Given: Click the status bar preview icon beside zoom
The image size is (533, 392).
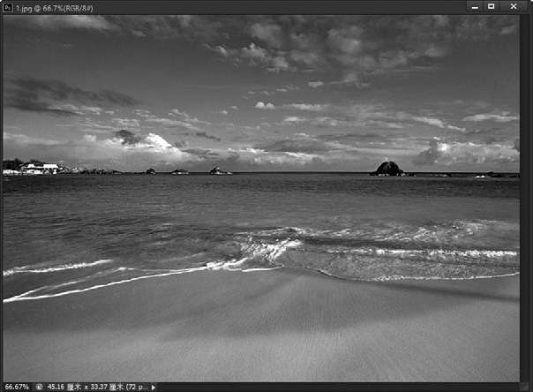Looking at the screenshot, I should point(40,387).
